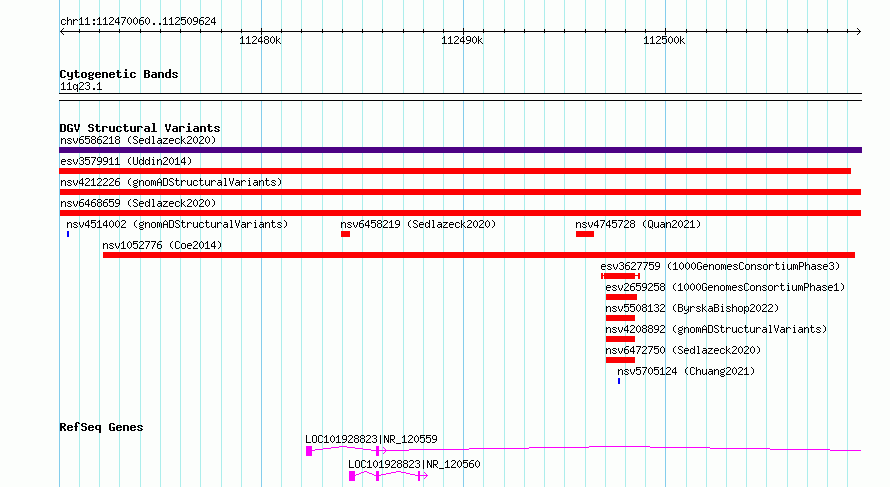The image size is (890, 487).
Task: Open variant label nsv4212226 (gnomADStructuralVariants)
Action: (171, 182)
